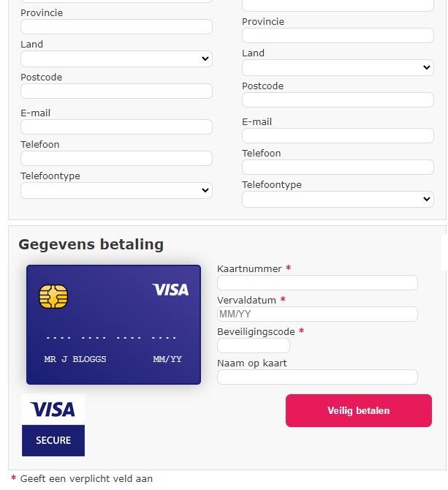Screen dimensions: 448x490
Task: Click the right column Provincie field
Action: (x=338, y=36)
